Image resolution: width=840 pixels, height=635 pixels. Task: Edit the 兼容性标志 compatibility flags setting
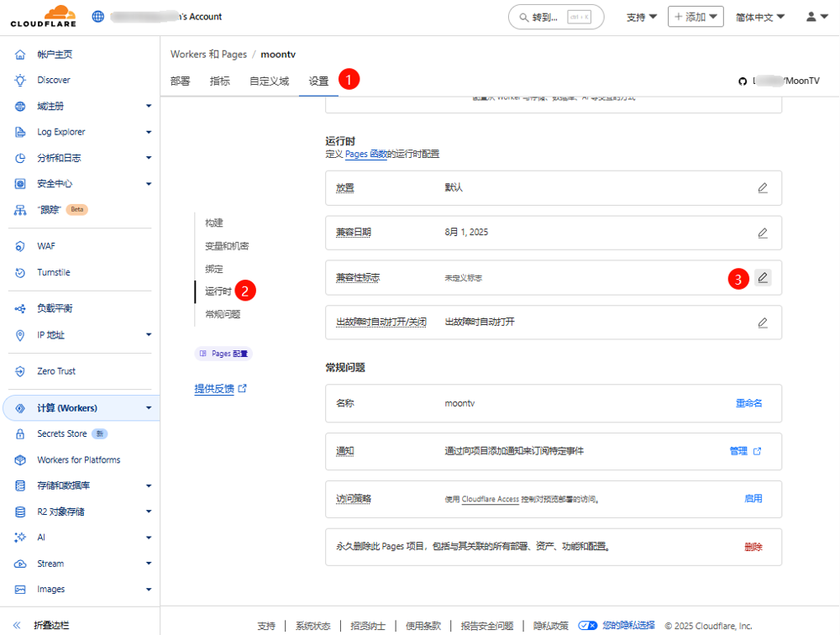click(762, 278)
